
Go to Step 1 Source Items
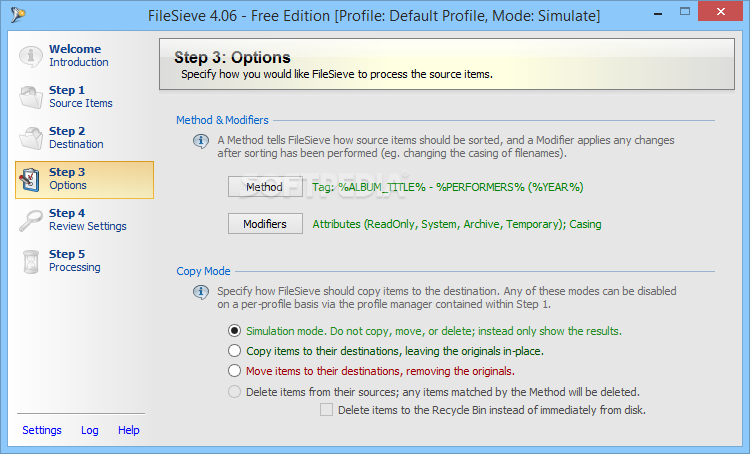point(85,97)
